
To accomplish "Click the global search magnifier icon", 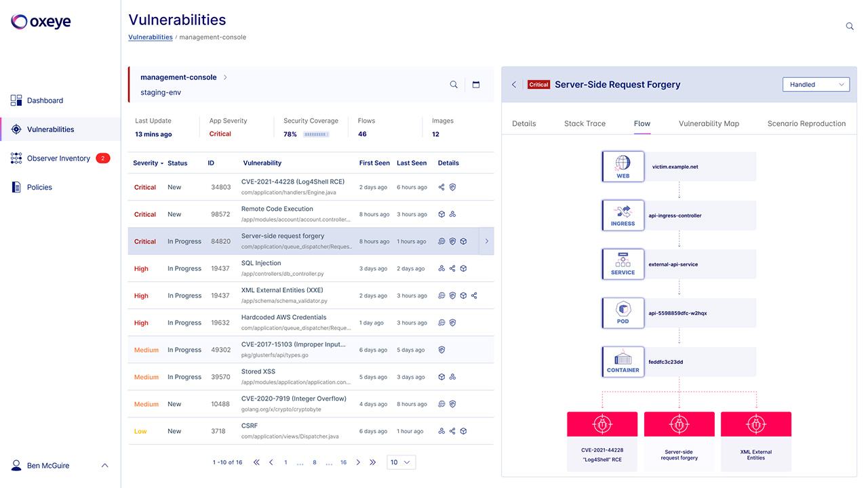I will point(850,26).
